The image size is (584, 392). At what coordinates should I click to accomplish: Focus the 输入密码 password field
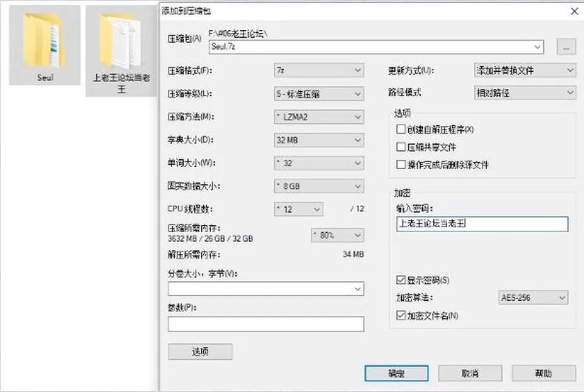482,224
